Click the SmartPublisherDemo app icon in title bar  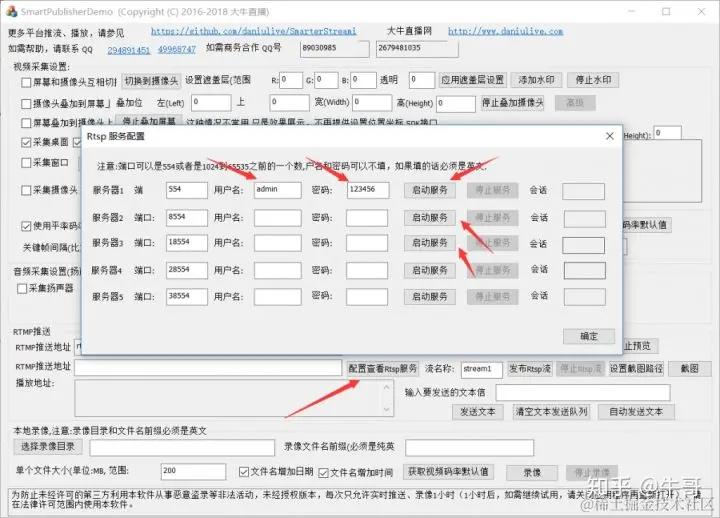coord(11,11)
